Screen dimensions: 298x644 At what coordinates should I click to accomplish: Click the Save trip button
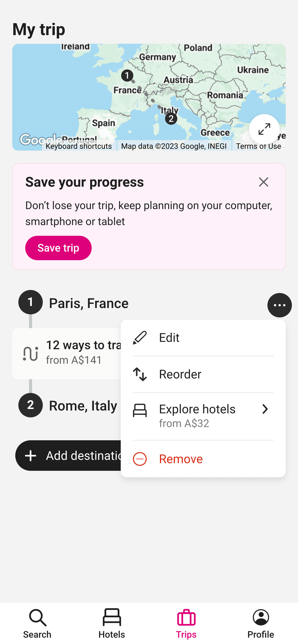tap(58, 248)
